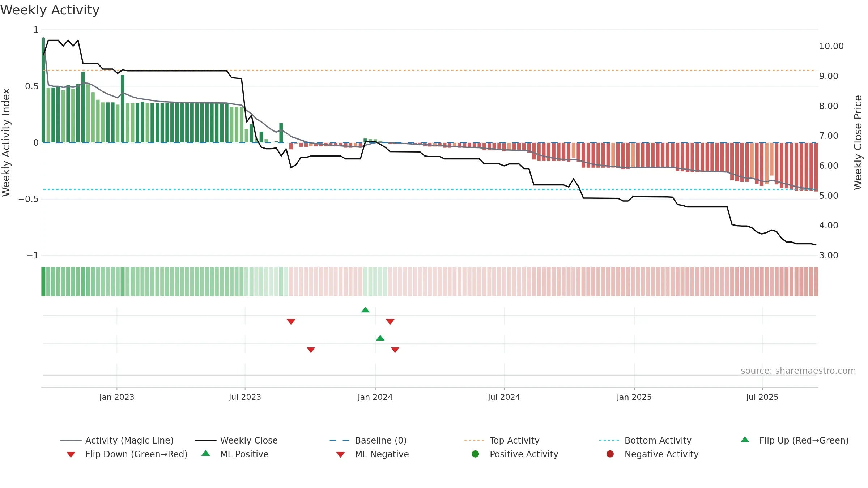
Task: Click the Weekly Close Price axis title
Action: point(858,142)
